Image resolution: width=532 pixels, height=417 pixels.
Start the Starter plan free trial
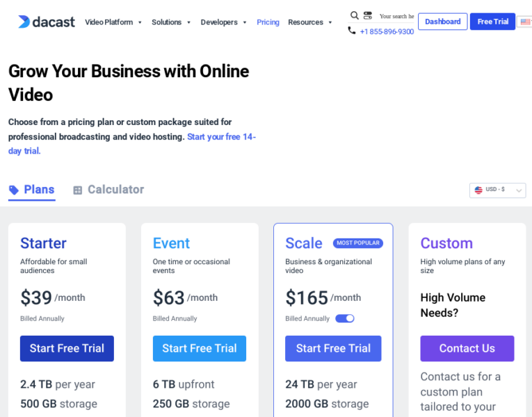click(x=67, y=348)
